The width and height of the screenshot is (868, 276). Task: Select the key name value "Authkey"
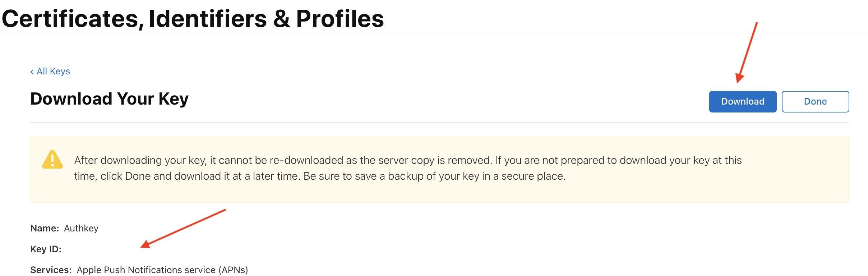[81, 228]
